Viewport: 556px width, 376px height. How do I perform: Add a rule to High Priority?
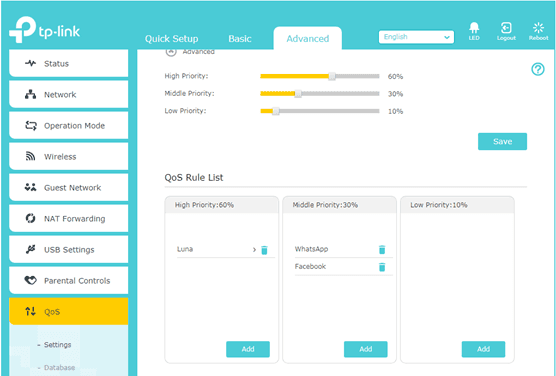[x=248, y=349]
